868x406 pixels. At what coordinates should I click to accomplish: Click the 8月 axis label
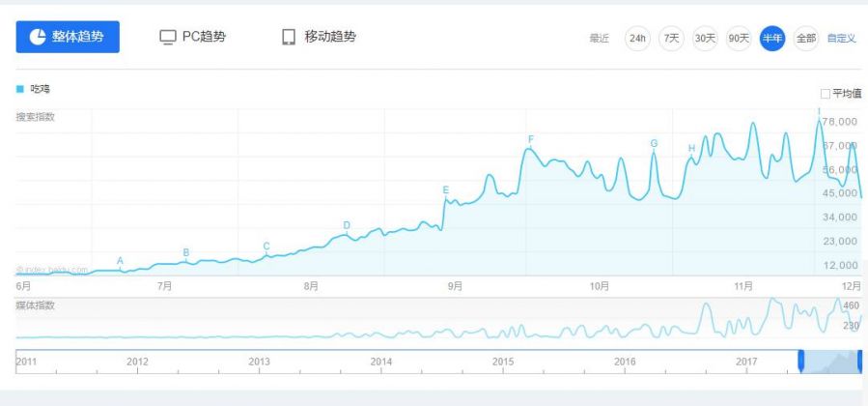pyautogui.click(x=311, y=286)
